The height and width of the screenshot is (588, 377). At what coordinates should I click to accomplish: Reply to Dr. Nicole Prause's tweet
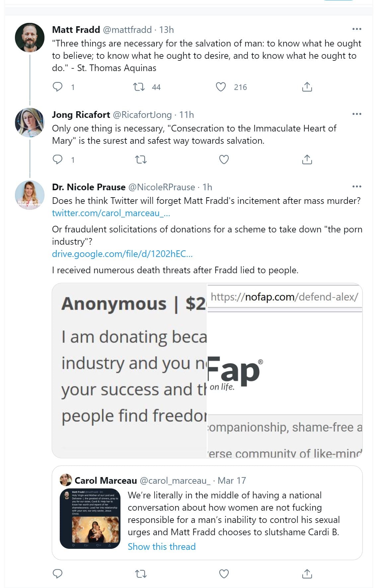pyautogui.click(x=58, y=574)
